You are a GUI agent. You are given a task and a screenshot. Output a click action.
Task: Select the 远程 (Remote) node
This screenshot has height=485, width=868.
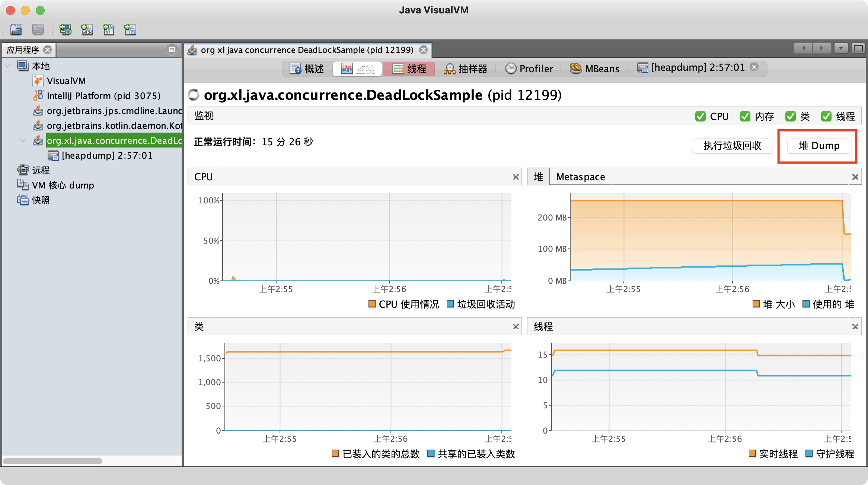click(x=41, y=170)
